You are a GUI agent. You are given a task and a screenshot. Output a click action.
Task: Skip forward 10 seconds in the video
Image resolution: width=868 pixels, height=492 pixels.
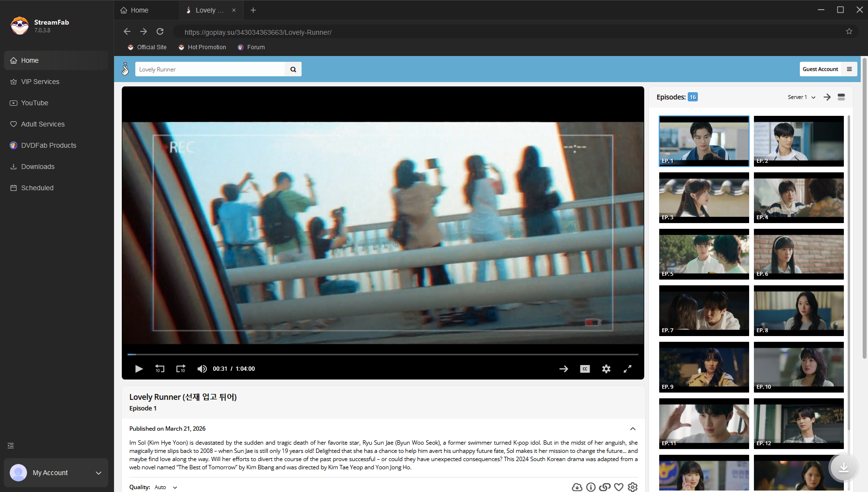click(181, 369)
